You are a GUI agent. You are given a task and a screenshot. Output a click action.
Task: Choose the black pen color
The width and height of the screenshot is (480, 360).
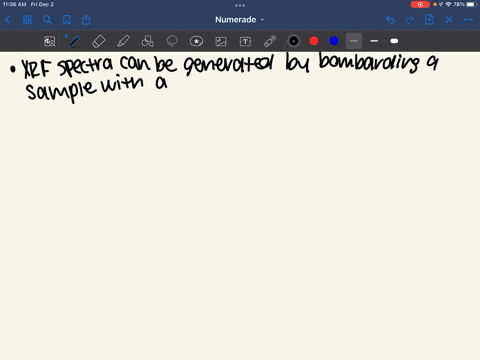coord(294,41)
